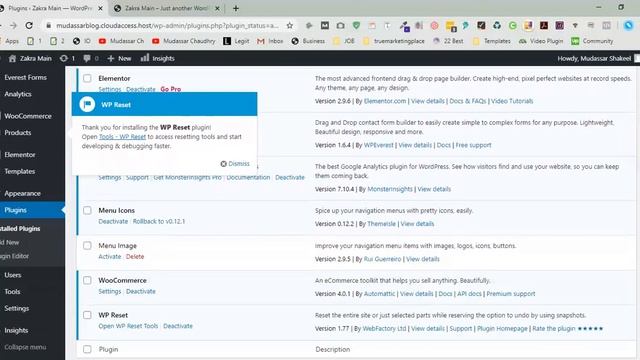
Task: Open WooCommerce Premium support link
Action: 511,293
